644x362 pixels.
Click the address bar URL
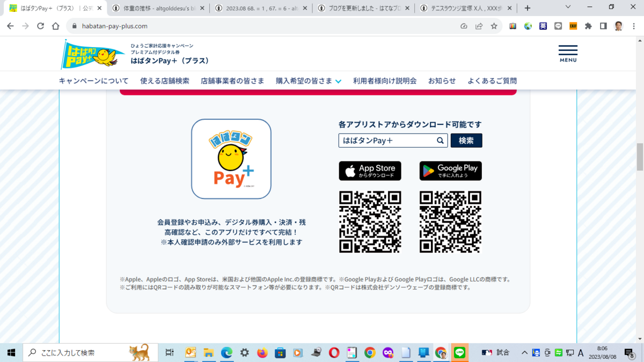[x=115, y=26]
